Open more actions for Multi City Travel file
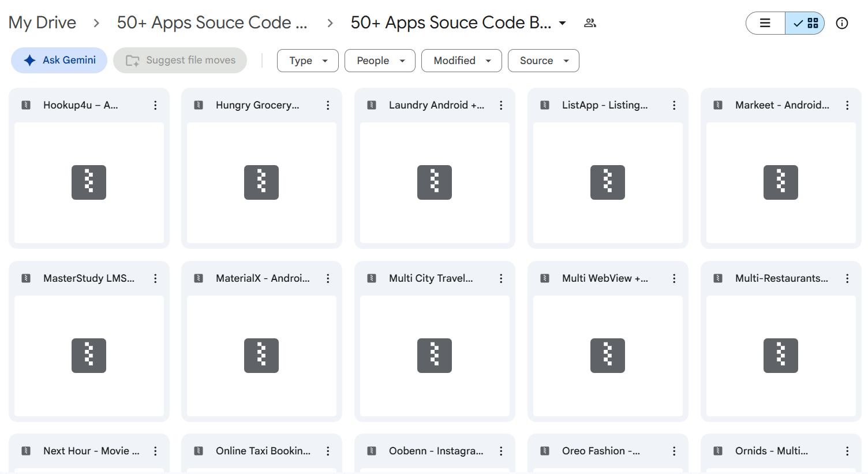Screen dimensions: 868x474 501,278
